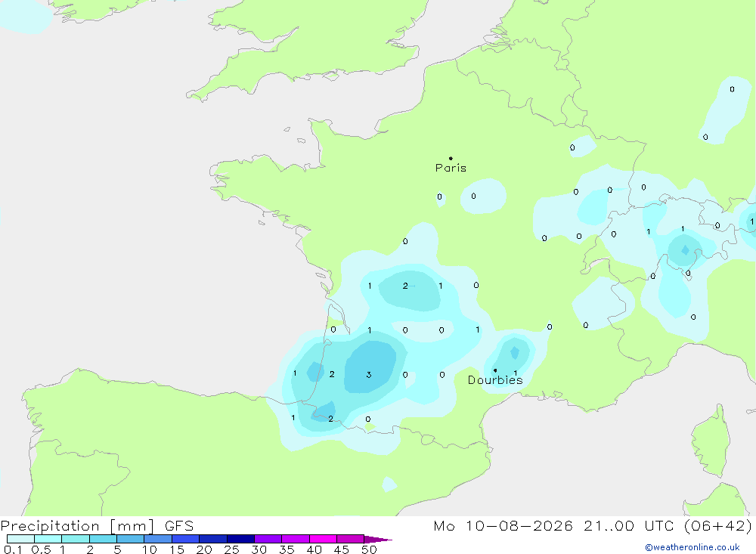
Task: Click the forecast date 'Mo 10-08-2026'
Action: (x=503, y=526)
